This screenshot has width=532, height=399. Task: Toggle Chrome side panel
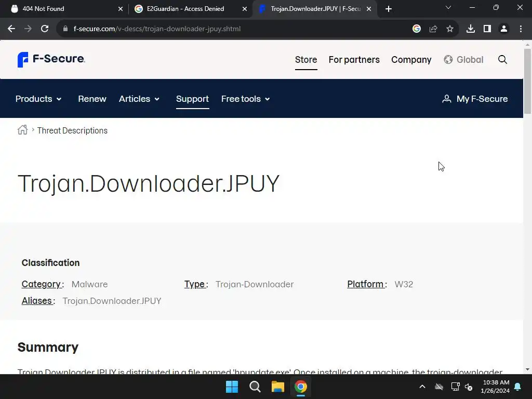[x=487, y=29]
